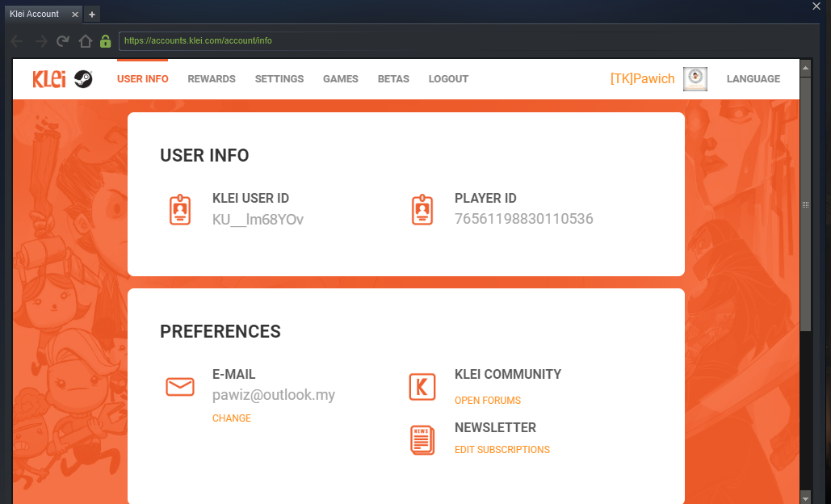Click LOGOUT in the navigation
The height and width of the screenshot is (504, 831).
[448, 79]
